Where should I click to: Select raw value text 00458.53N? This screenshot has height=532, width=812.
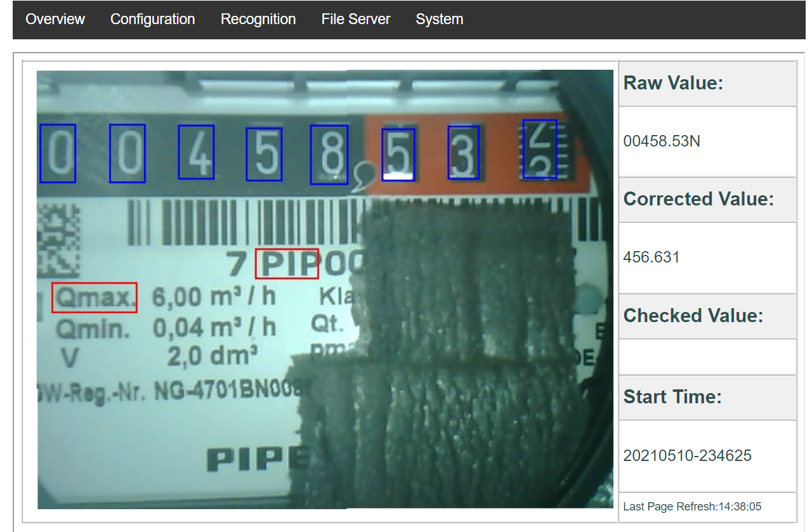click(x=662, y=141)
